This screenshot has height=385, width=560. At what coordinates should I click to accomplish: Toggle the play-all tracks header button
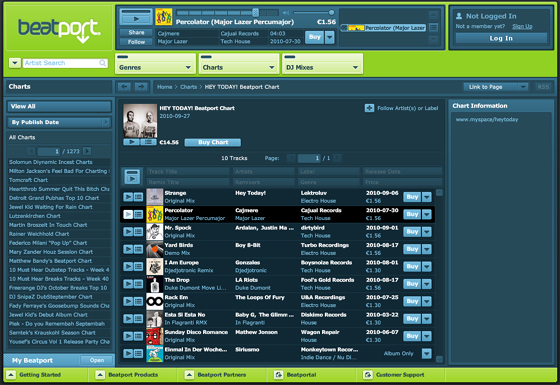coord(132,177)
